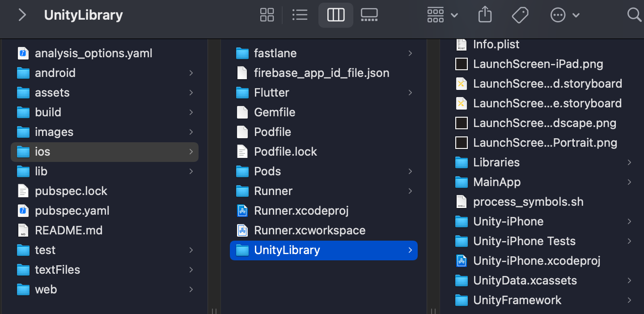This screenshot has height=314, width=644.
Task: Click the pubspec.lock file icon
Action: click(x=23, y=191)
